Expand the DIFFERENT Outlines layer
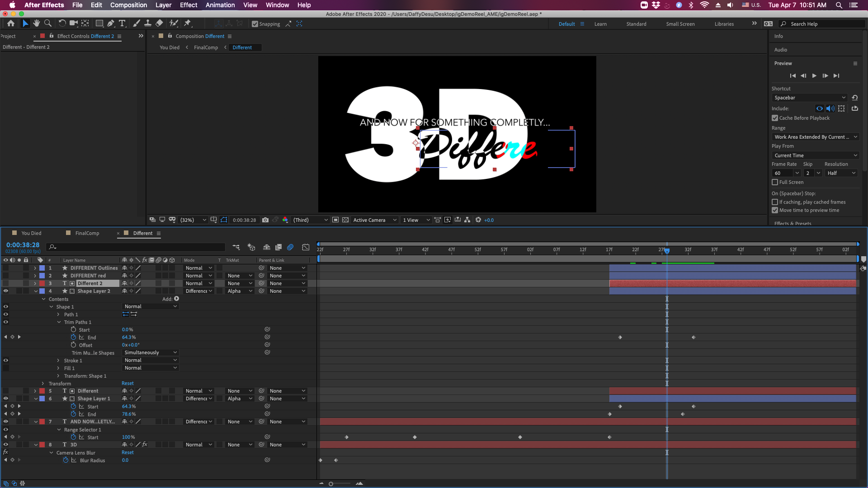The image size is (868, 488). pyautogui.click(x=35, y=268)
